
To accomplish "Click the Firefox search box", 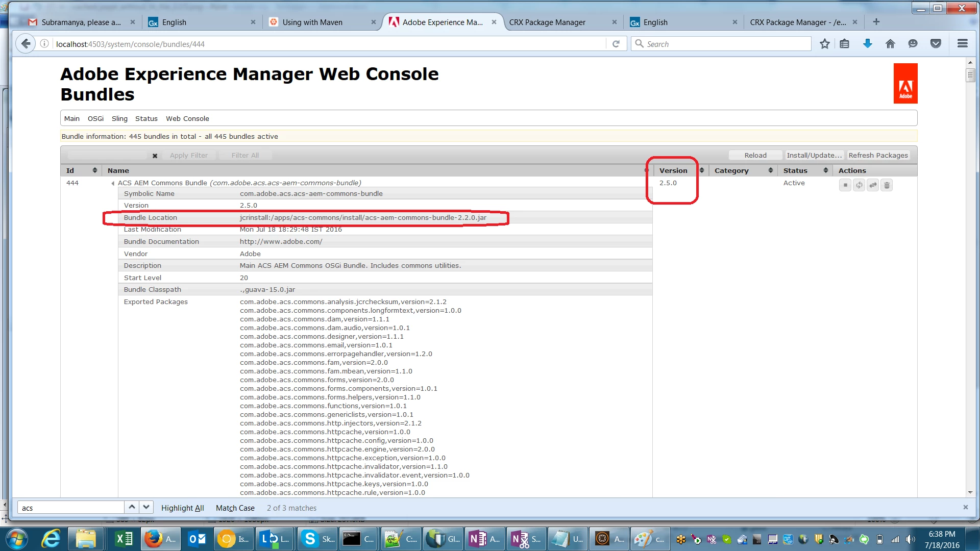I will [x=721, y=44].
